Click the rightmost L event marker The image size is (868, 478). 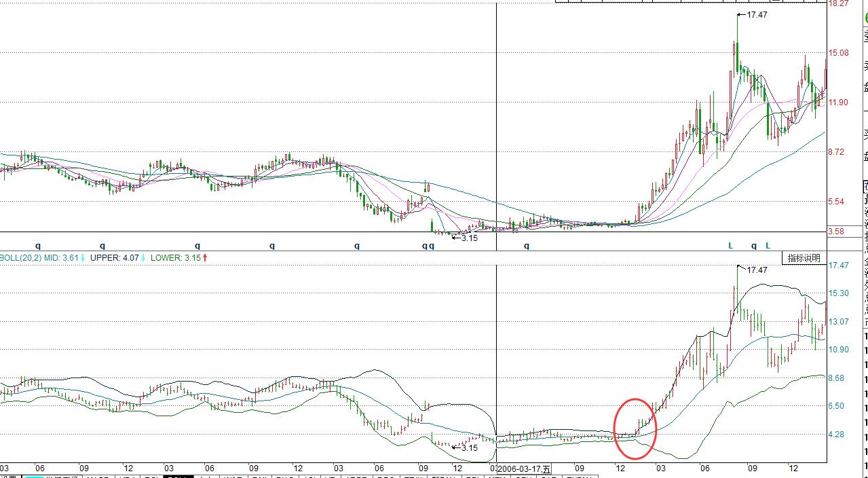click(768, 246)
